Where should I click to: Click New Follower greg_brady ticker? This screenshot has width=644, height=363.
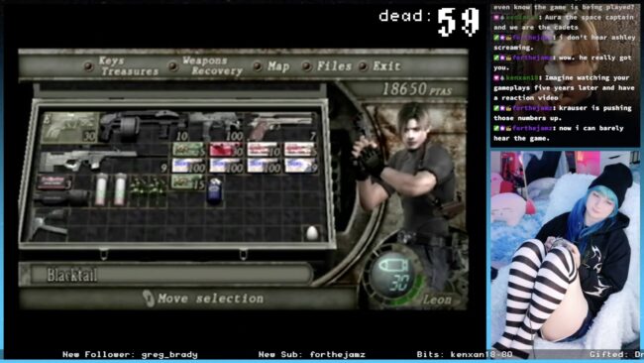pos(130,354)
